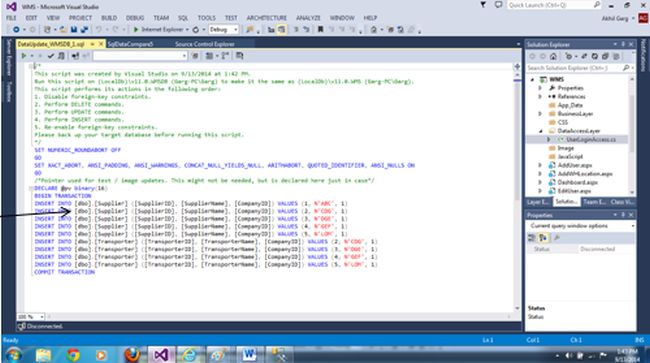The image size is (650, 363).
Task: Click the Windows Start orb
Action: 14,355
